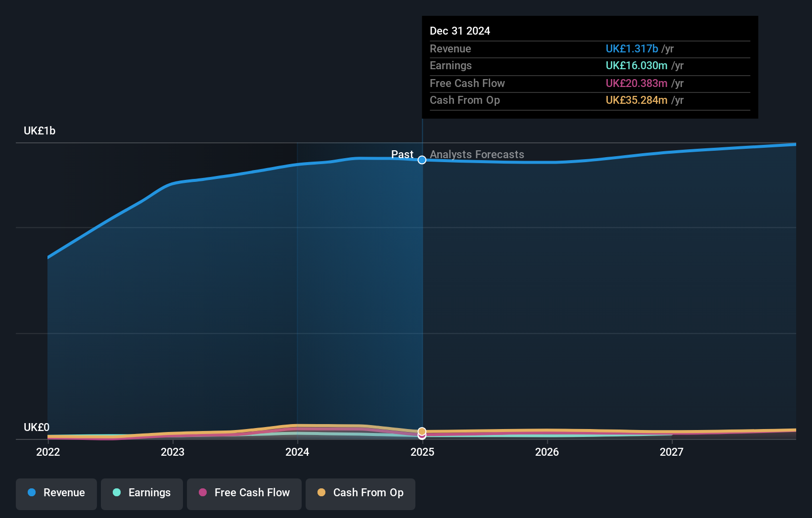Screen dimensions: 812x518
Task: Click the Free Cash Flow label in tooltip
Action: tap(467, 83)
